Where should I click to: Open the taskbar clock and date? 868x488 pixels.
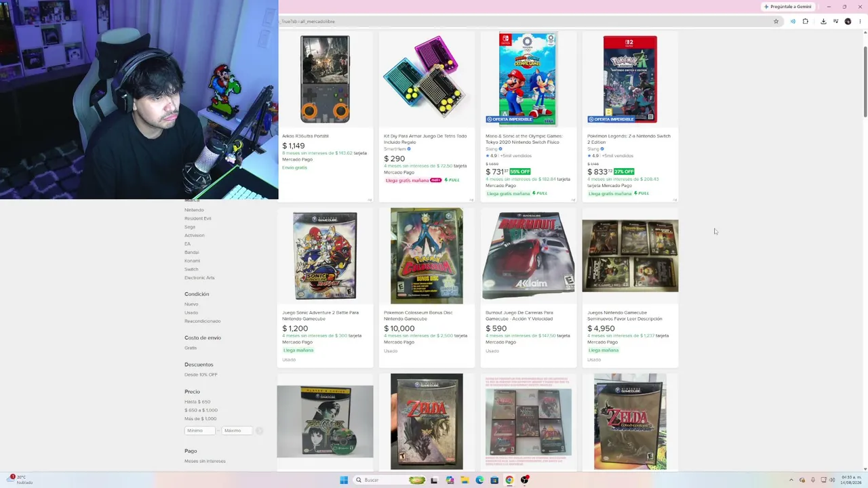(850, 480)
